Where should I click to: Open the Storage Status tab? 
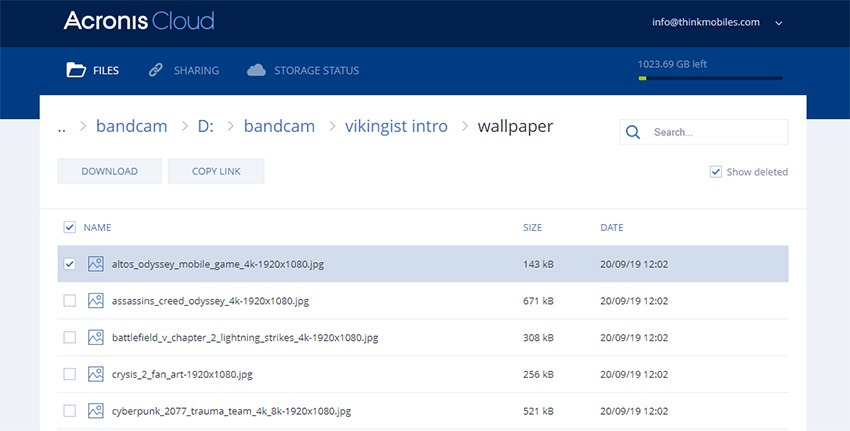pos(314,70)
